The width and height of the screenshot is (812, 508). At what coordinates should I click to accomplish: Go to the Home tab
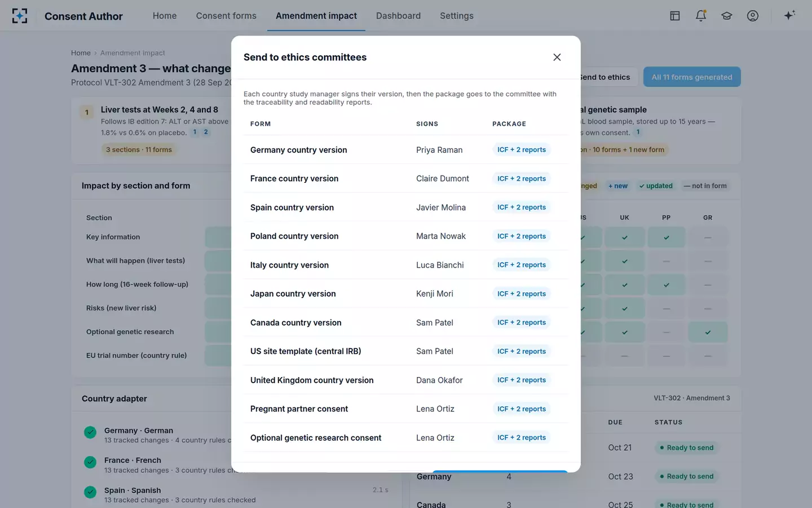tap(165, 16)
